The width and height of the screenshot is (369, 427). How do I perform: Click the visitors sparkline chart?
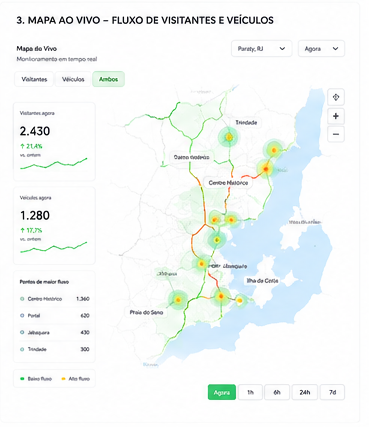click(x=54, y=164)
